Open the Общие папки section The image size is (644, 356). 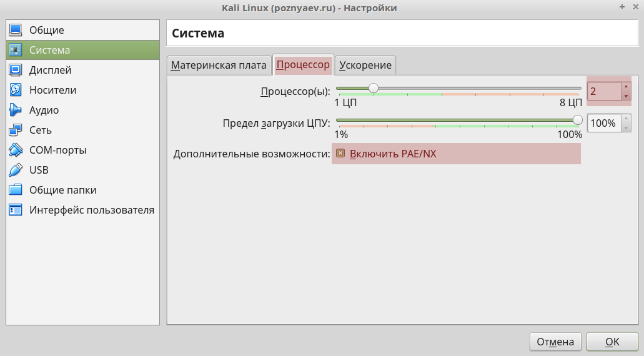point(82,190)
